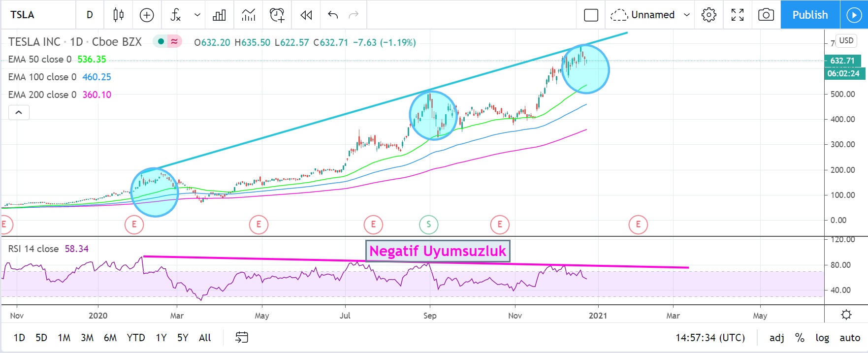Open the Unnamed layout save menu
Viewport: 868px width, 353px height.
643,15
